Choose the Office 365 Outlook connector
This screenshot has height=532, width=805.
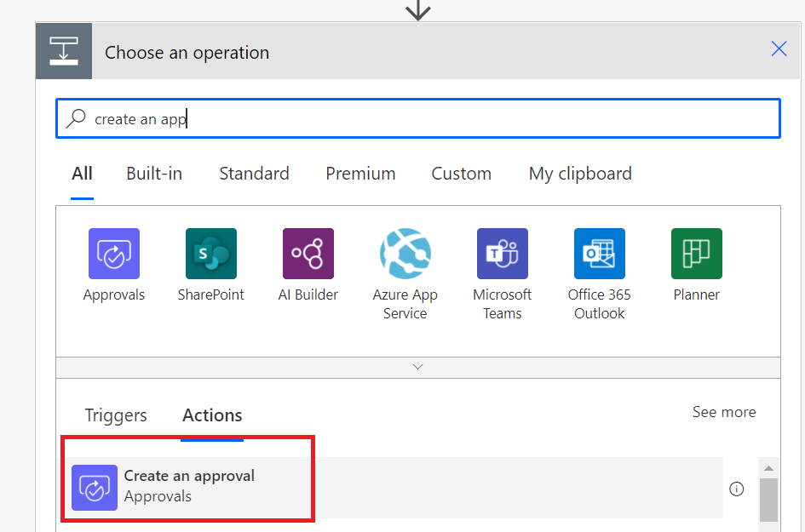click(x=600, y=254)
